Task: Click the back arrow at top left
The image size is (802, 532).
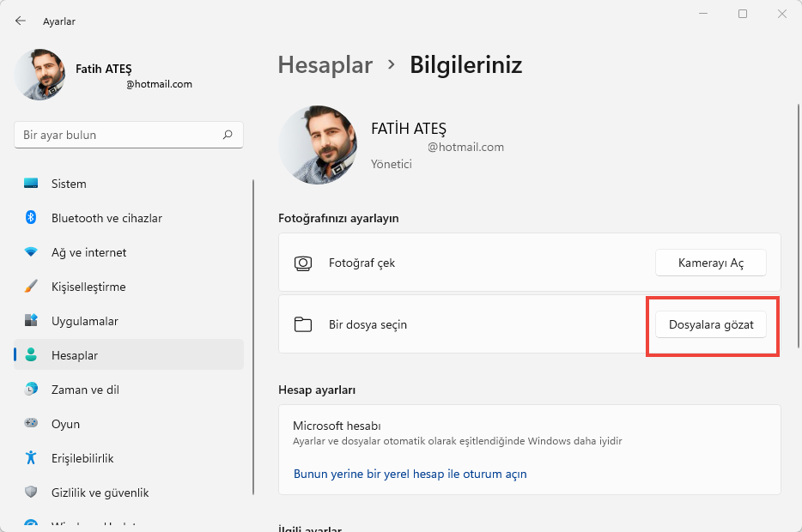Action: click(x=19, y=21)
